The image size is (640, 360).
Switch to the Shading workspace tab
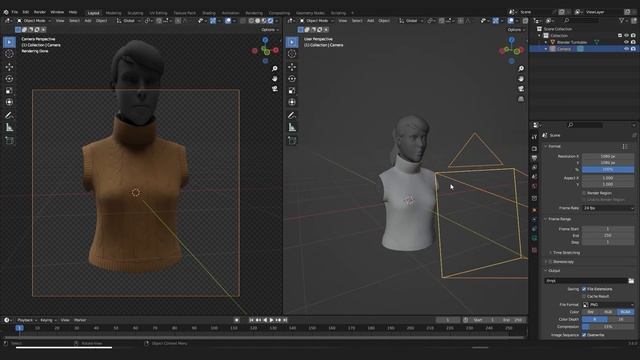point(209,13)
